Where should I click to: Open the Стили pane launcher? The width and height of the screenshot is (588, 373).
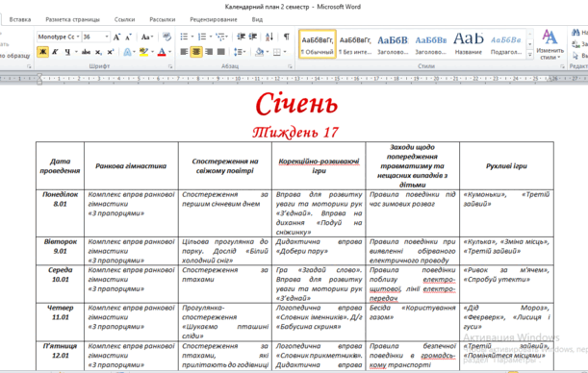tap(562, 66)
